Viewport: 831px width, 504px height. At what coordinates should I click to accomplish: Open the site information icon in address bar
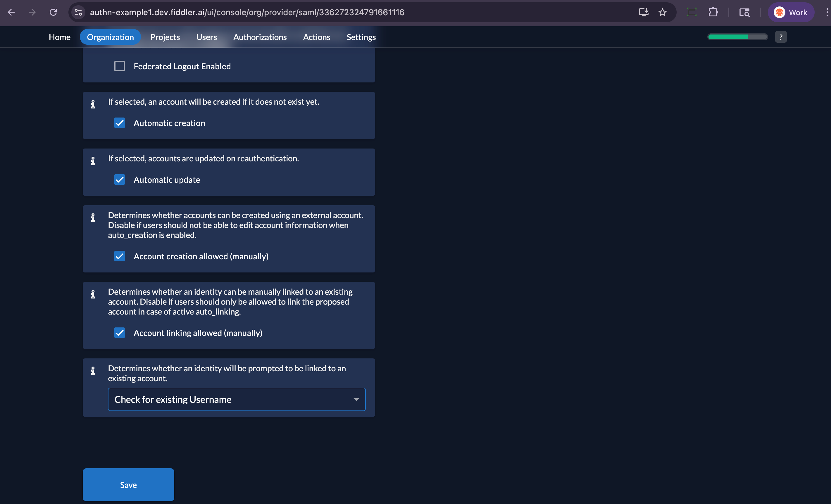click(x=78, y=12)
